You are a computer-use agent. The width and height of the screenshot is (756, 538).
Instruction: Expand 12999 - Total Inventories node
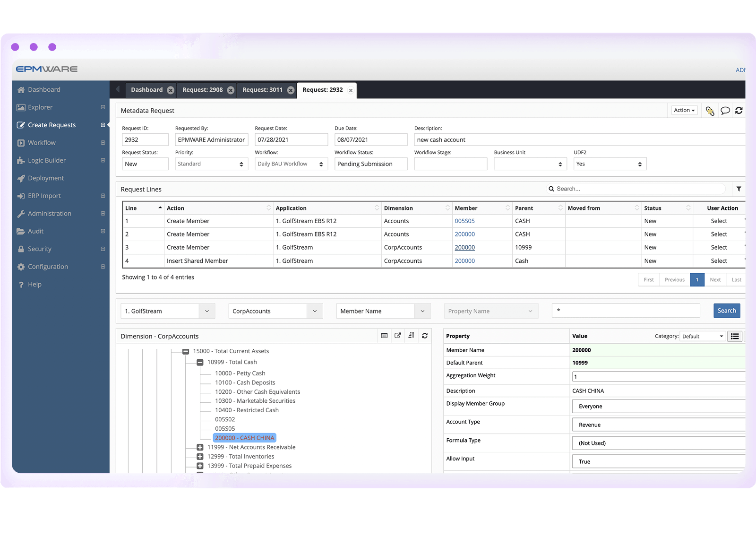tap(200, 457)
